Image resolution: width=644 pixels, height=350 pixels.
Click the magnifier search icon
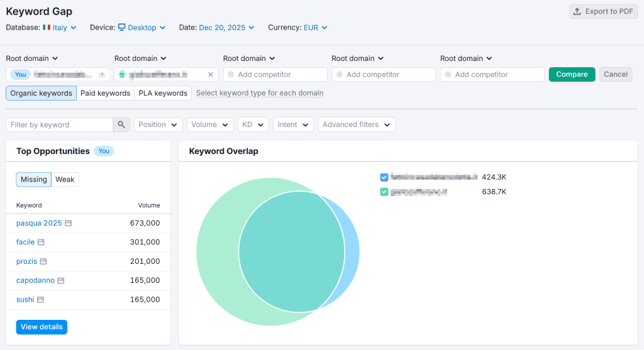click(x=121, y=125)
